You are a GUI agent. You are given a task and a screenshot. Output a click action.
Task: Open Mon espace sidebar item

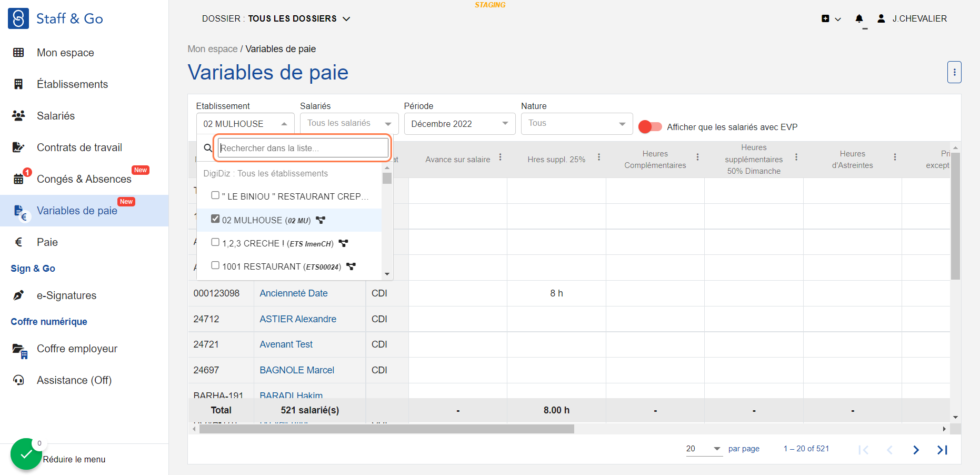84,53
